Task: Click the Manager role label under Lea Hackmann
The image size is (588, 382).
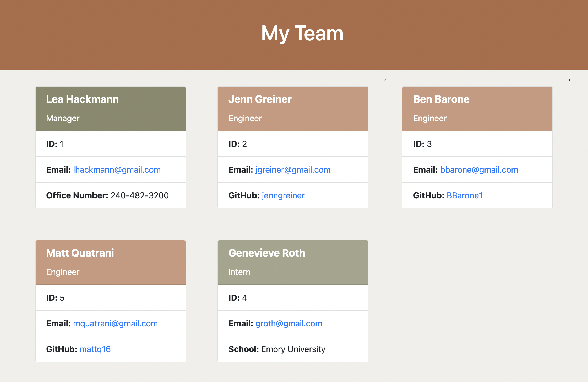Action: [62, 118]
